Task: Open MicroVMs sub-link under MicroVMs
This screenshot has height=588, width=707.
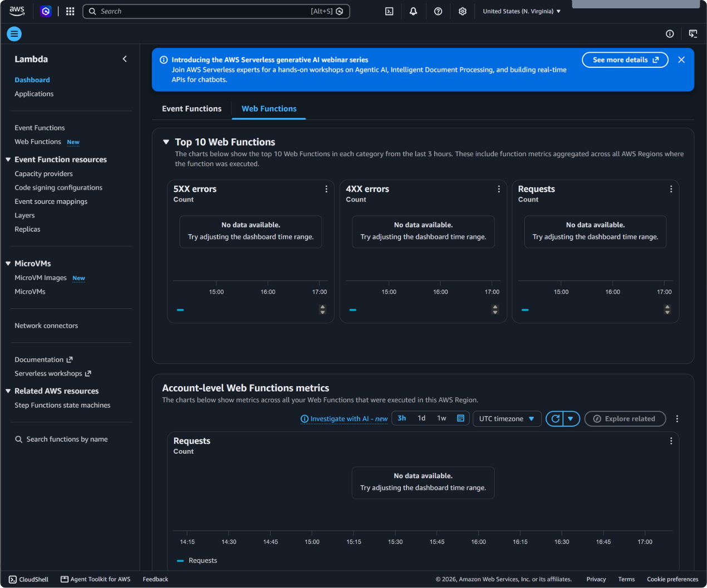Action: point(30,291)
